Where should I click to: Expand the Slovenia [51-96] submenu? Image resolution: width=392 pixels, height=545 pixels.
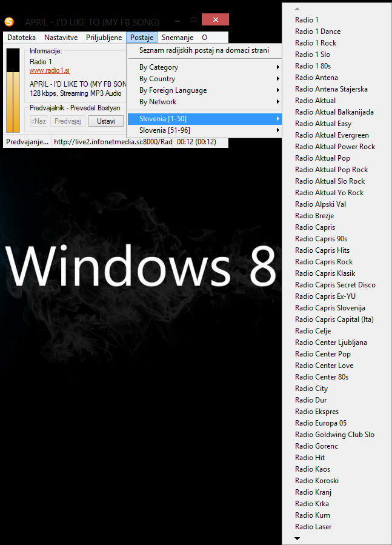[x=204, y=130]
